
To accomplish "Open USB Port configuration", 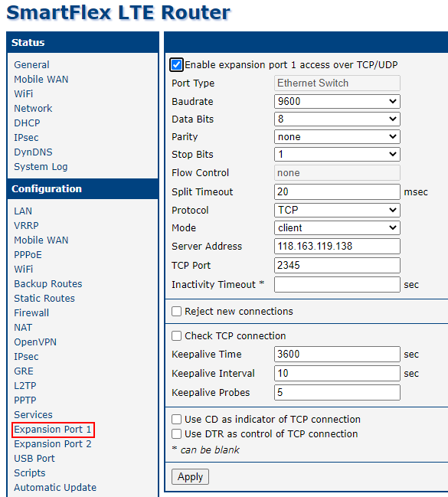I will click(34, 459).
